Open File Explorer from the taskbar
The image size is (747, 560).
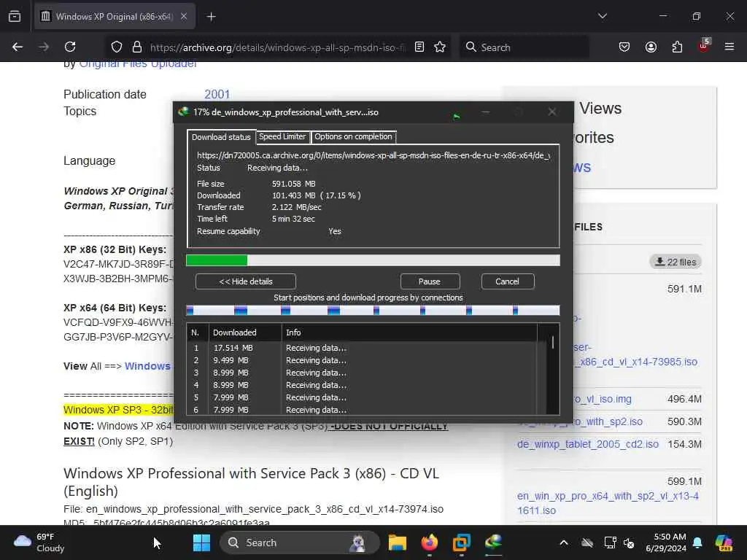click(398, 542)
